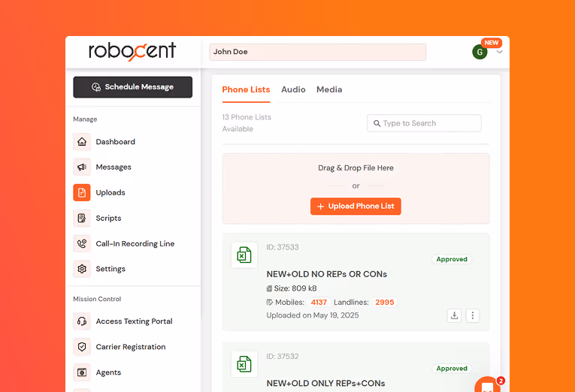The image size is (575, 392).
Task: Click ID: 37532 label
Action: [x=283, y=357]
